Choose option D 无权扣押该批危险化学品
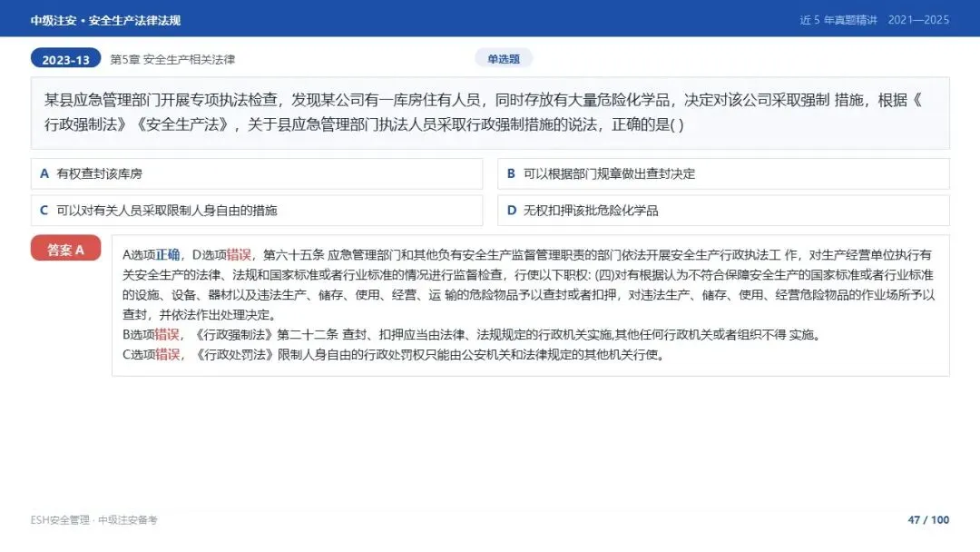Screen dimensions: 980x552 pyautogui.click(x=723, y=211)
